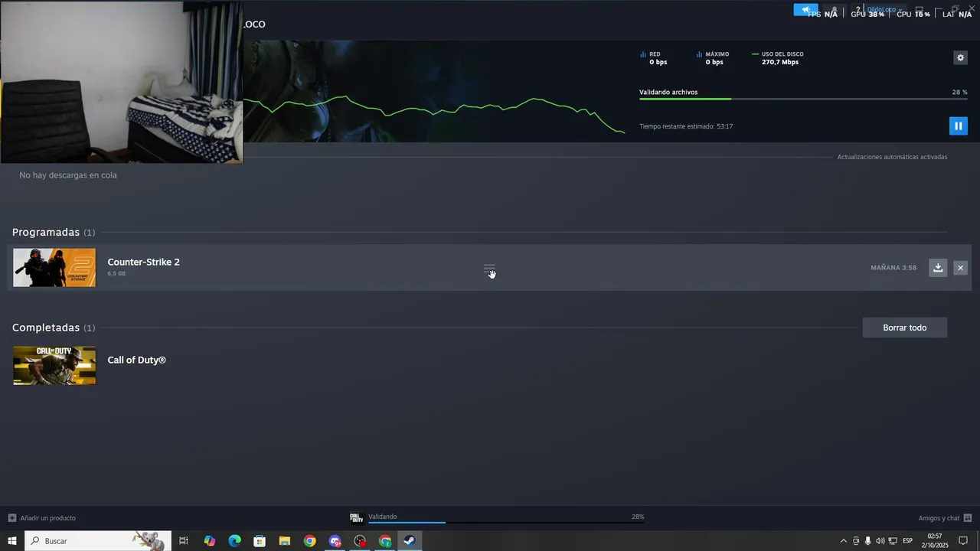Select the Call of Duty® title
The width and height of the screenshot is (980, 551).
(x=136, y=360)
